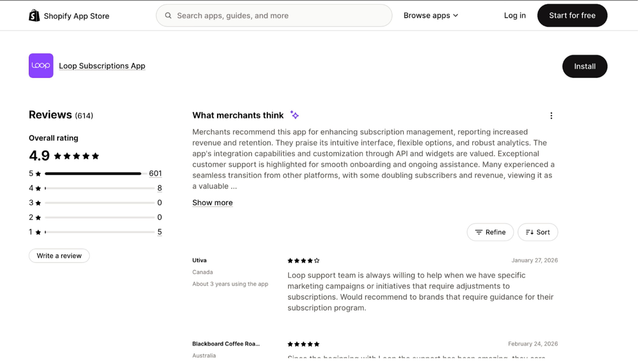Filter reviews by 5-star count 601

(155, 173)
